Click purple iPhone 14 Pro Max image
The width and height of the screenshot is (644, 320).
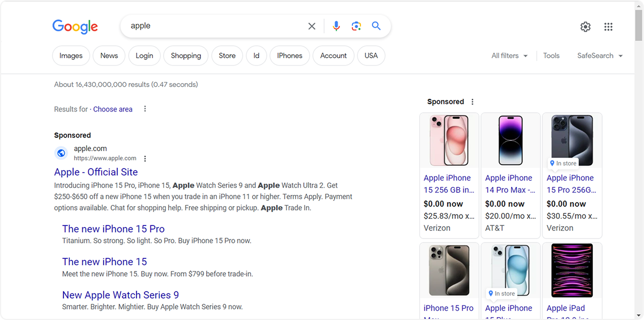[511, 140]
